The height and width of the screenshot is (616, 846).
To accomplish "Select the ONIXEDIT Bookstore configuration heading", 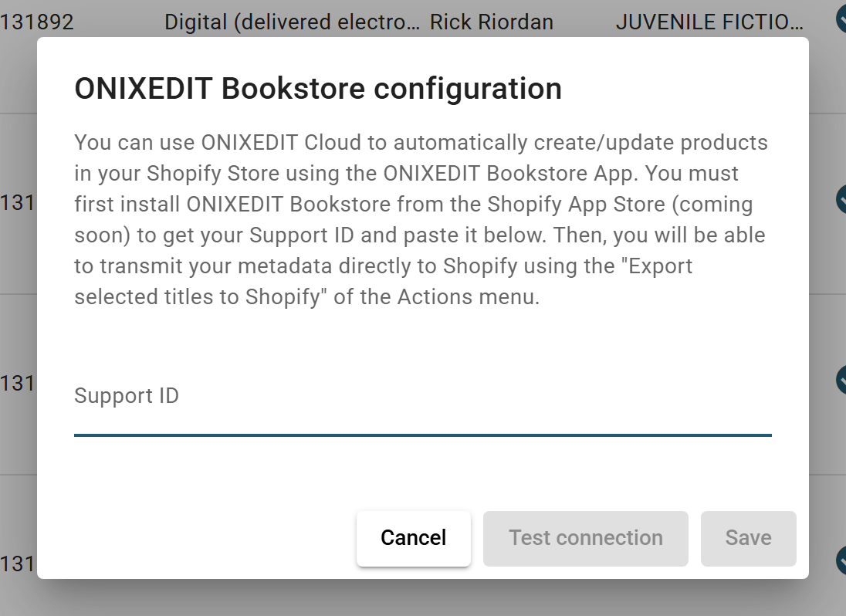I will tap(318, 89).
